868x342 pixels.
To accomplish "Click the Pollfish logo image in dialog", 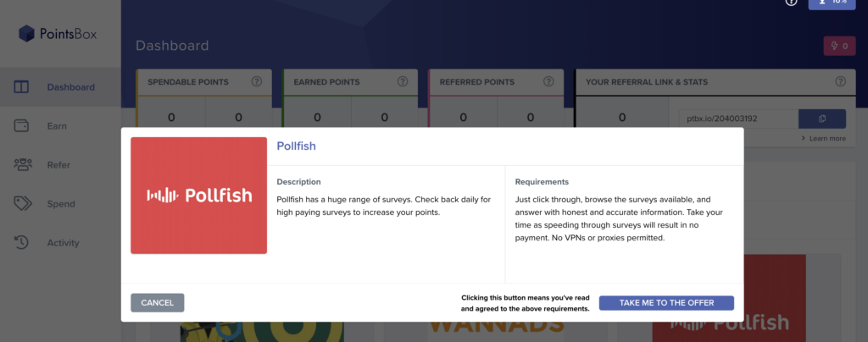I will pos(198,196).
